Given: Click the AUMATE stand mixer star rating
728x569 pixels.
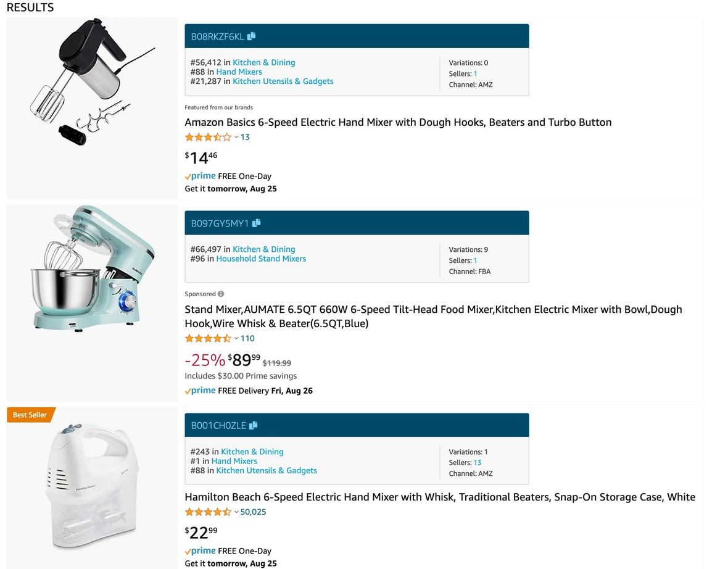Looking at the screenshot, I should 208,338.
